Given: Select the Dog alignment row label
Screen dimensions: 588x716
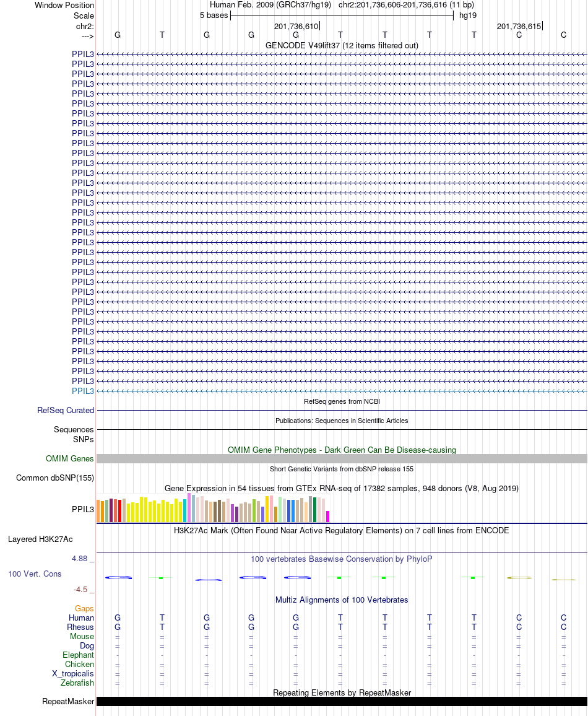Looking at the screenshot, I should pyautogui.click(x=87, y=645).
